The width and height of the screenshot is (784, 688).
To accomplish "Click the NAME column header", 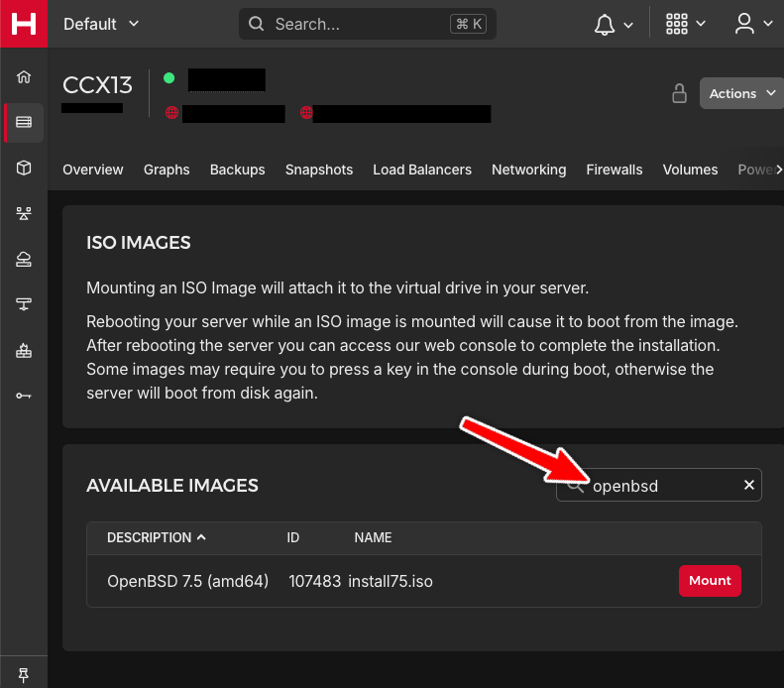I will pyautogui.click(x=373, y=537).
